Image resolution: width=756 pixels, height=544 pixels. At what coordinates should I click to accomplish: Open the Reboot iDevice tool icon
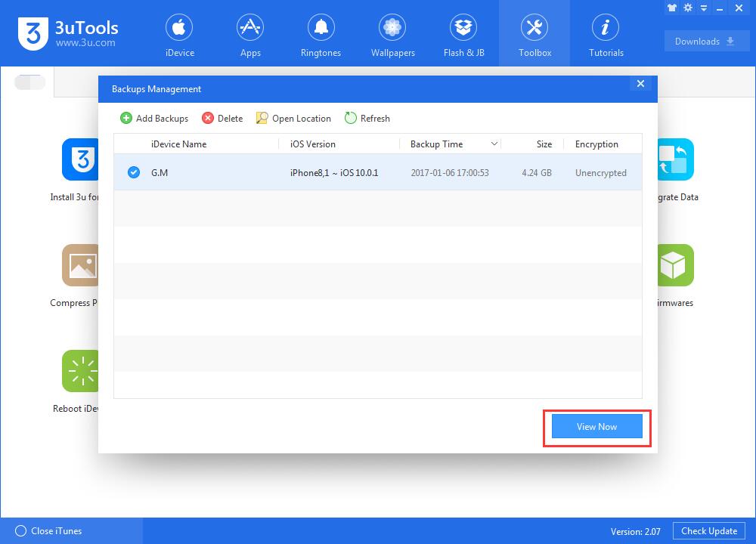(80, 371)
